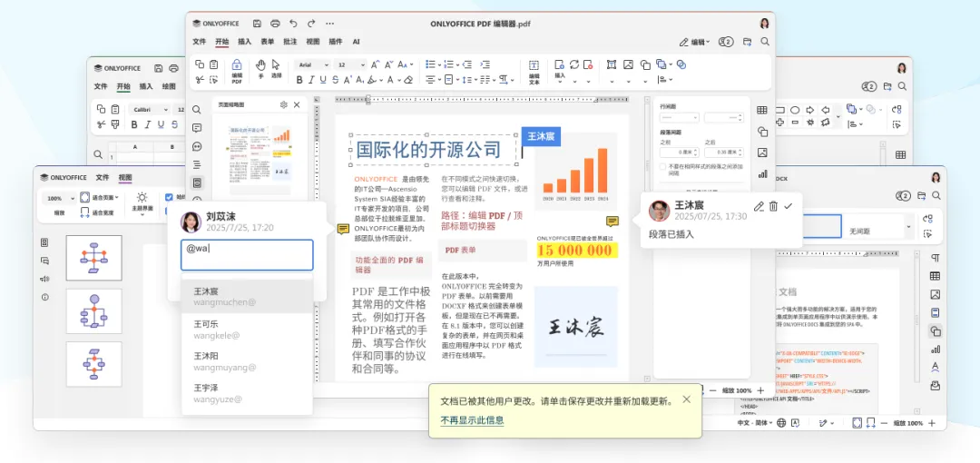Open chart settings in PDF editor right sidebar
980x463 pixels.
pos(762,174)
